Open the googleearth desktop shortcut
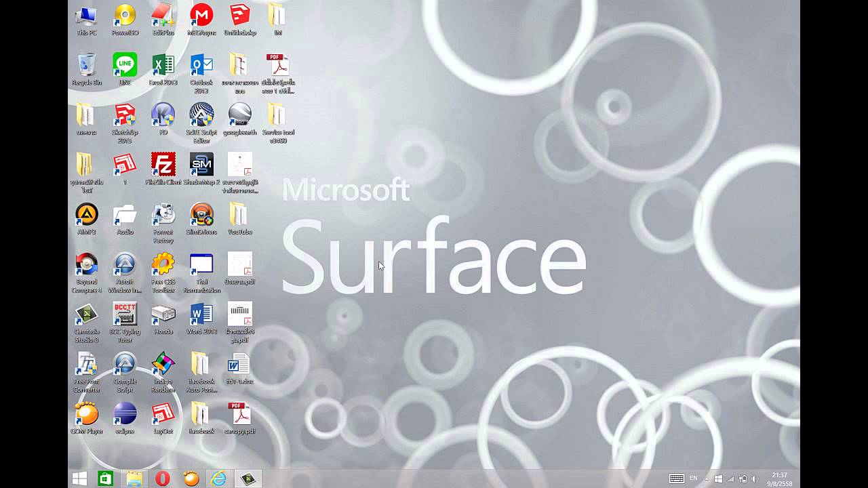Viewport: 868px width, 488px height. [x=240, y=119]
